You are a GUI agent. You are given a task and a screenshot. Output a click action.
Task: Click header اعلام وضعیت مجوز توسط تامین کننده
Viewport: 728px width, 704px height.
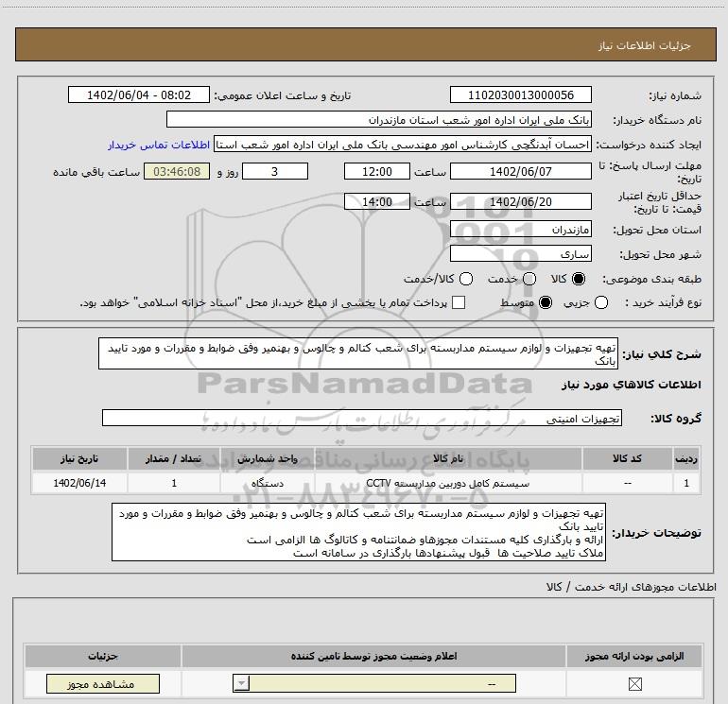pos(373,656)
